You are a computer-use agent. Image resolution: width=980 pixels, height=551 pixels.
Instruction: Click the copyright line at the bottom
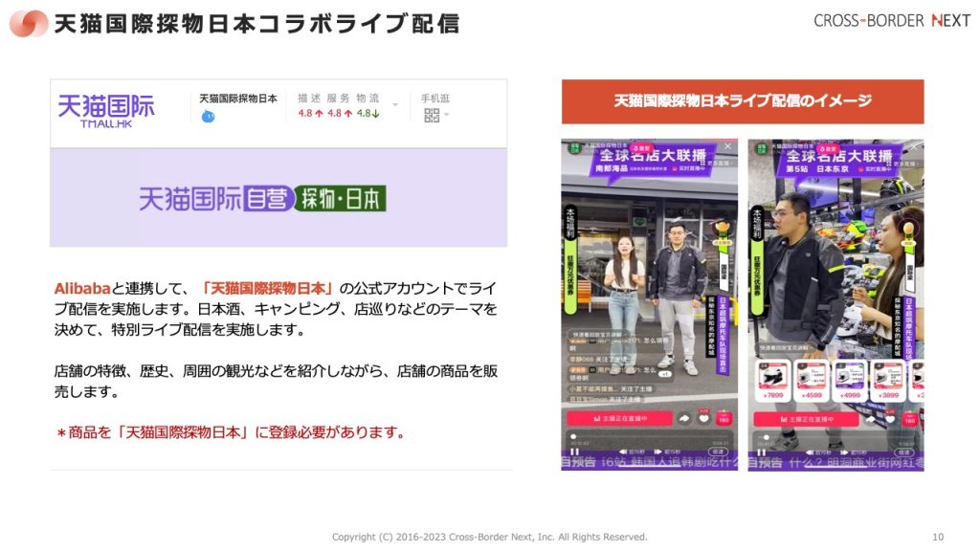coord(489,537)
